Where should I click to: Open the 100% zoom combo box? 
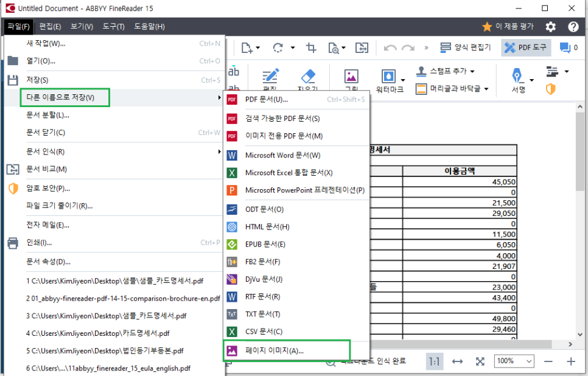514,361
